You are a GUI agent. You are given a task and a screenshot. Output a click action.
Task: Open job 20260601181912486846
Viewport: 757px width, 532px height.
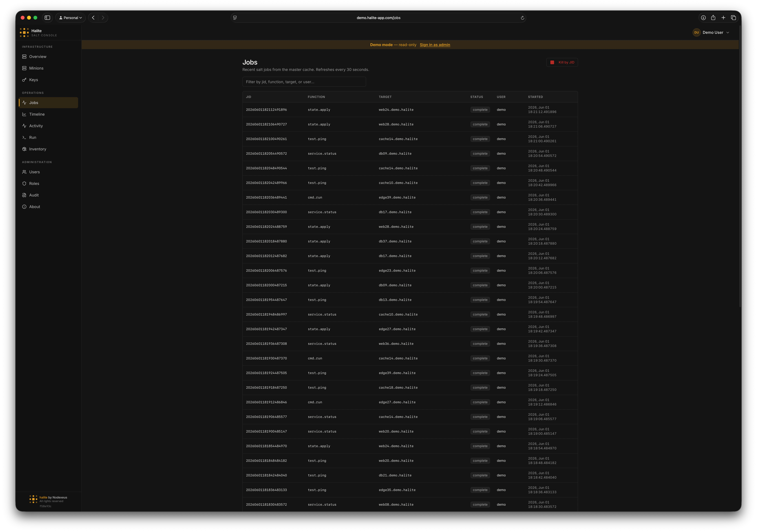point(266,402)
